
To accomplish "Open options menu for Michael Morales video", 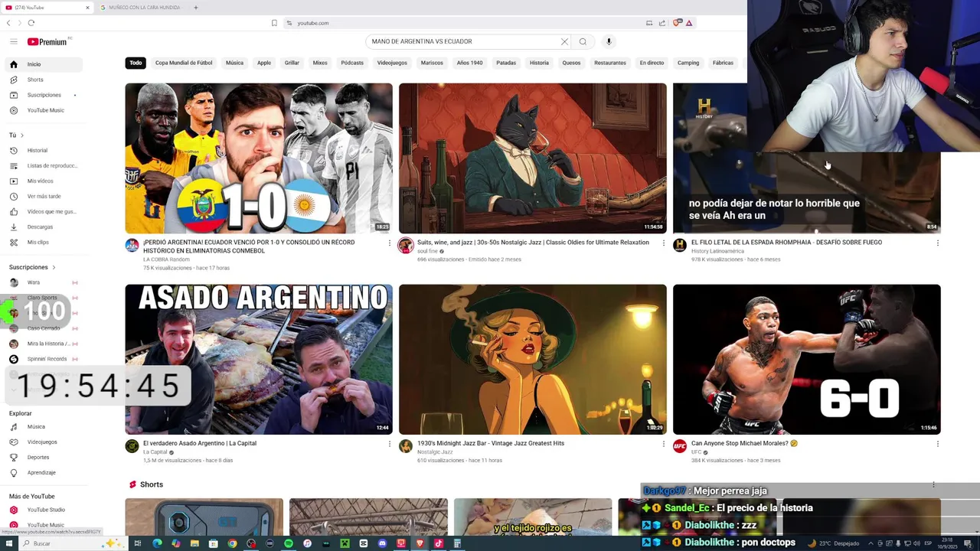I will (x=937, y=444).
